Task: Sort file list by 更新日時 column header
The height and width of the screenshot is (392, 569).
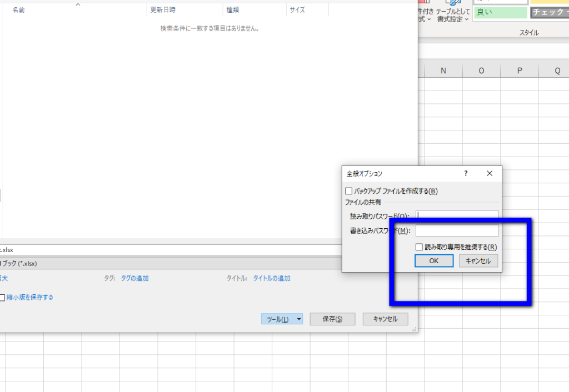Action: (x=163, y=10)
